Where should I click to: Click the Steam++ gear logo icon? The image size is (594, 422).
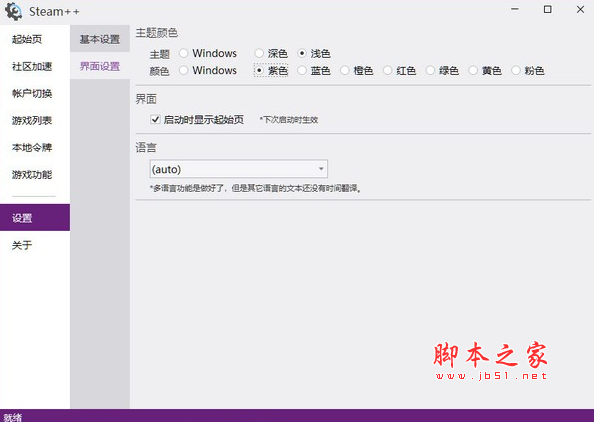pos(14,11)
